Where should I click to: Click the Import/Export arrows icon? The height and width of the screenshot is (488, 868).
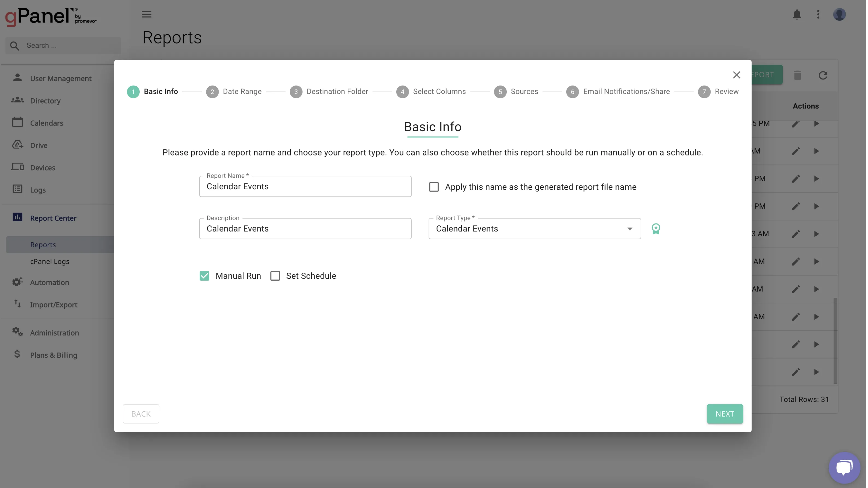[17, 304]
